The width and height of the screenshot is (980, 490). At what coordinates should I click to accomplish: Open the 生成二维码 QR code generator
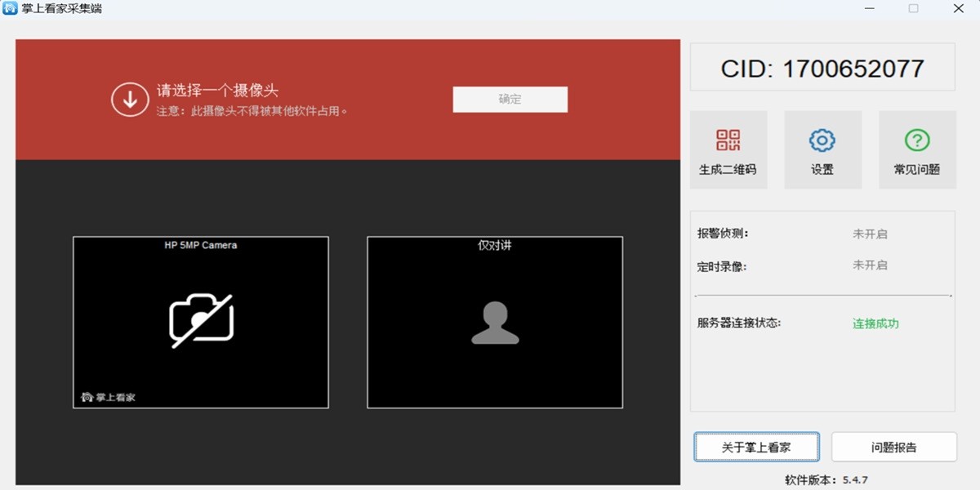point(728,149)
